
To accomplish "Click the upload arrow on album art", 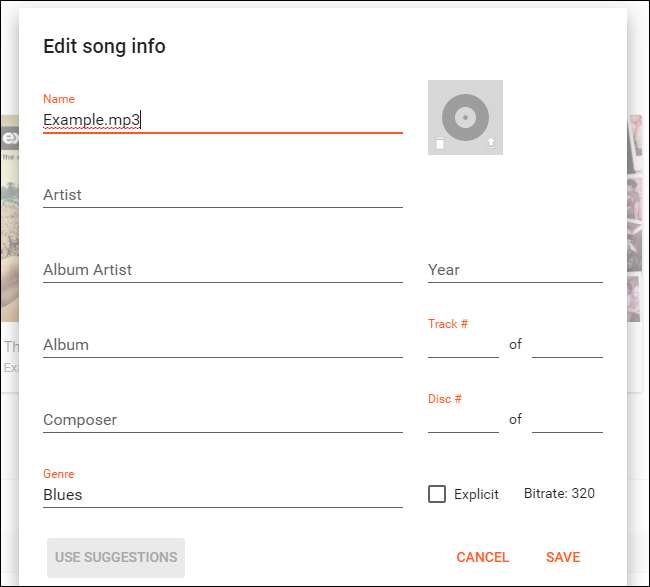I will pos(490,143).
